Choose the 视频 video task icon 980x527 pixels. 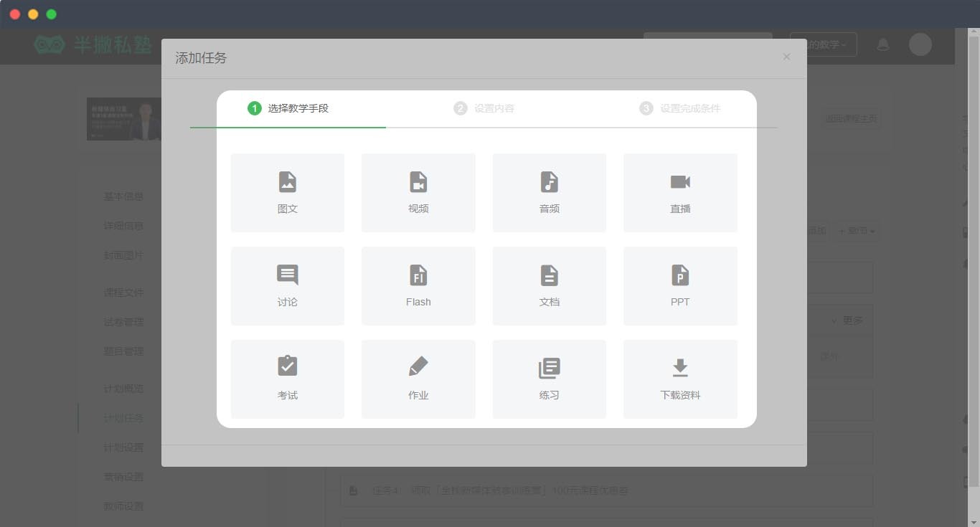[x=418, y=182]
